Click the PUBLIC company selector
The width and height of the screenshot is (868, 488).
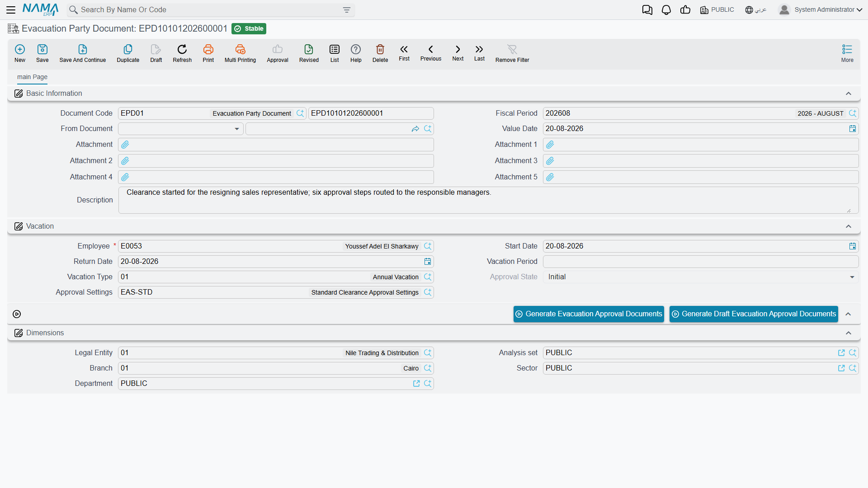pyautogui.click(x=717, y=10)
